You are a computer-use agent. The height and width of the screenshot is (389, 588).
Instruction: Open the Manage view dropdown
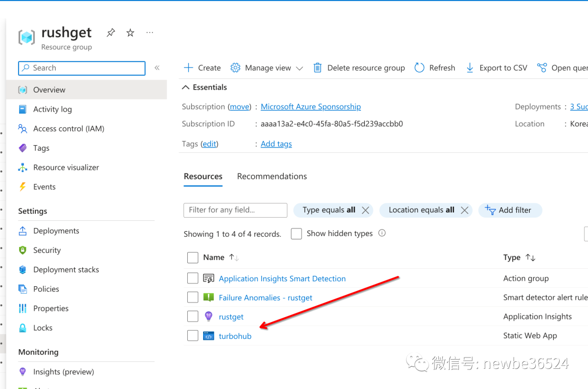click(x=299, y=67)
